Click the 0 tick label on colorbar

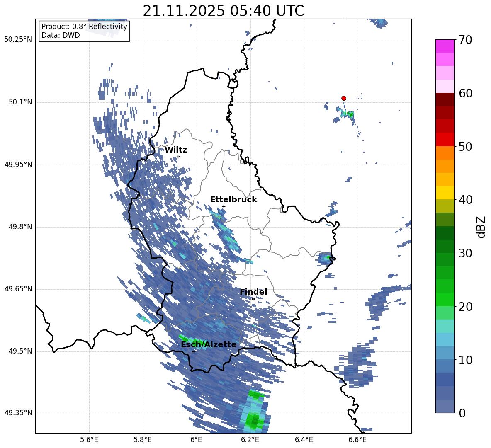pos(462,413)
